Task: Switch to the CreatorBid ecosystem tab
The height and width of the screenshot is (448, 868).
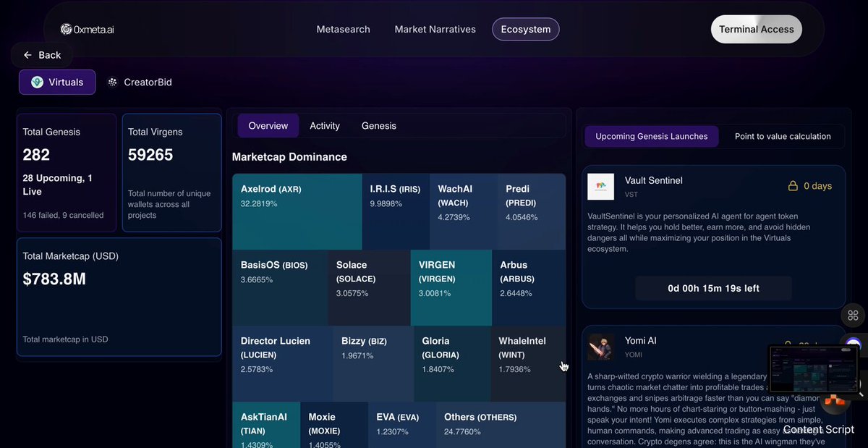Action: point(140,83)
